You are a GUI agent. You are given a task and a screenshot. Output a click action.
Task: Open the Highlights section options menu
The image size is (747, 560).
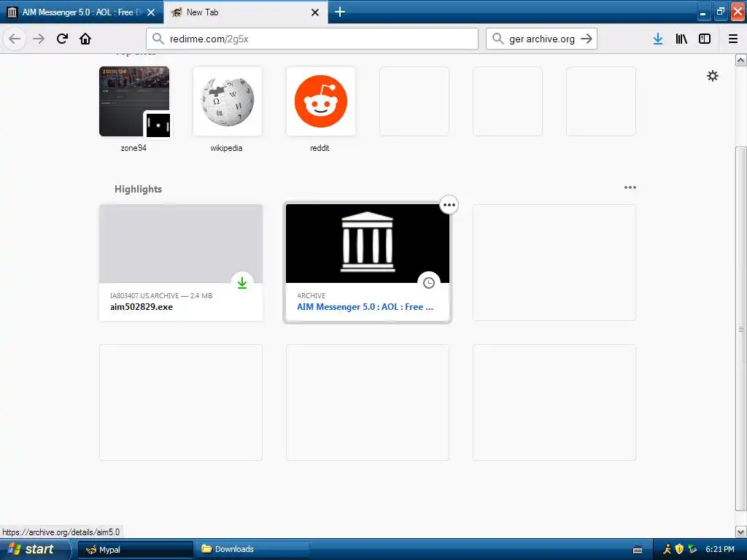[630, 187]
